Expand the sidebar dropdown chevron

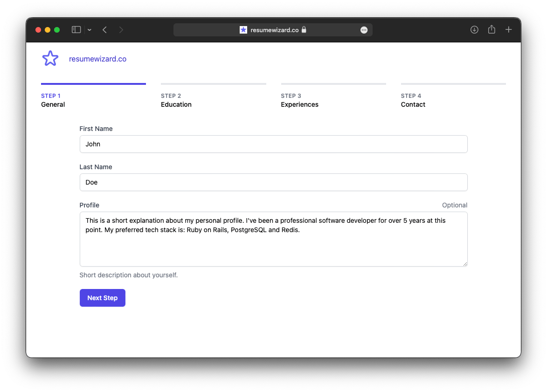click(x=90, y=30)
